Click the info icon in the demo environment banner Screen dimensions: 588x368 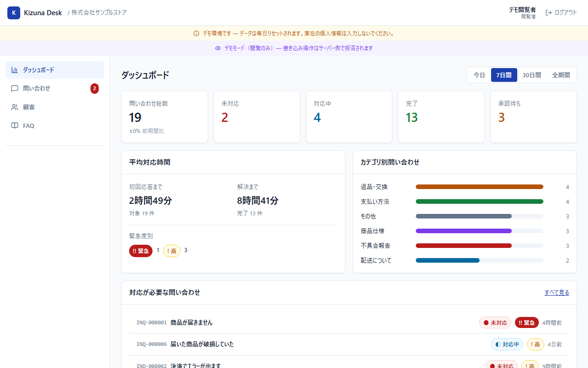[x=197, y=34]
